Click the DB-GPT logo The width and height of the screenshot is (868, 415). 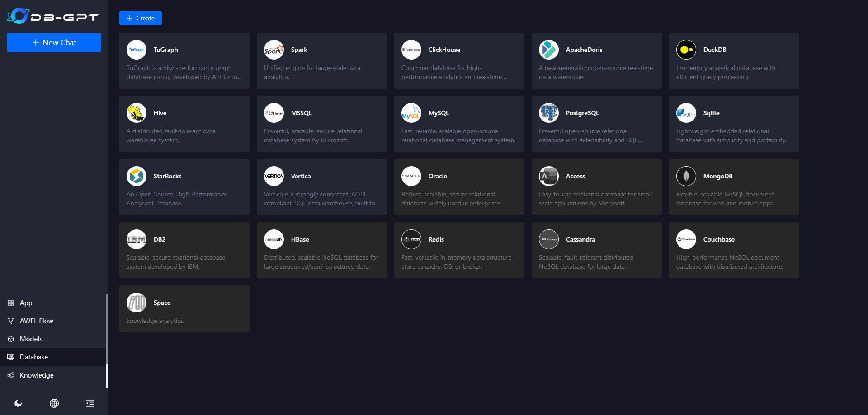point(53,16)
